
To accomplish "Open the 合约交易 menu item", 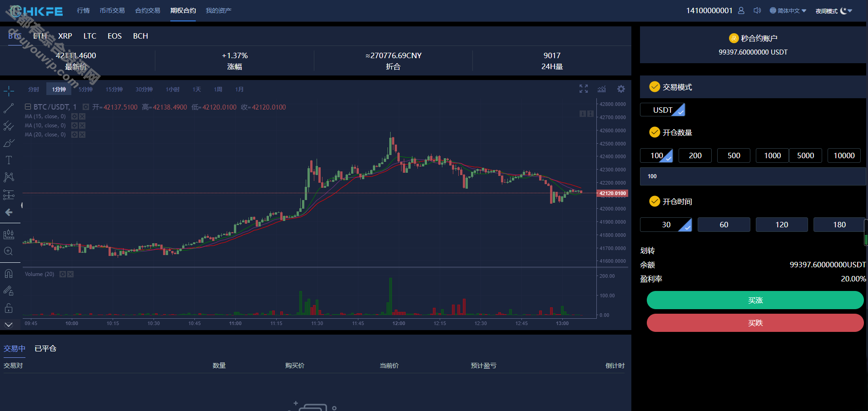I will (148, 10).
